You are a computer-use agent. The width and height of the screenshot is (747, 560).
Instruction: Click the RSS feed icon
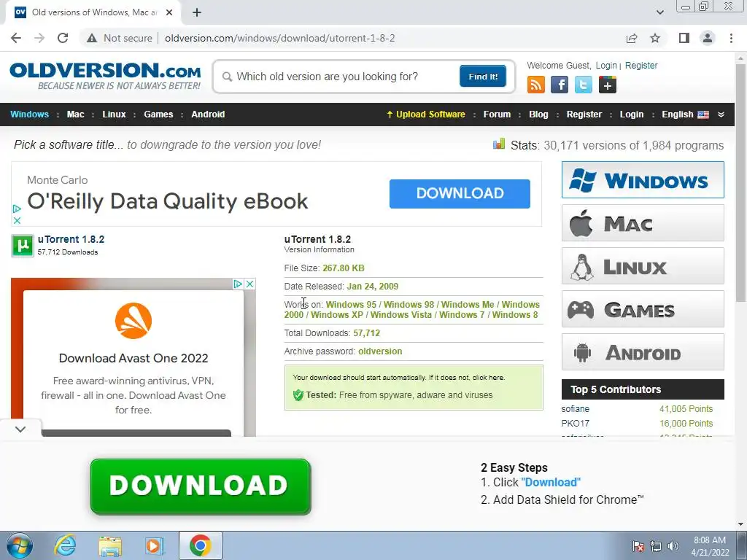click(536, 85)
